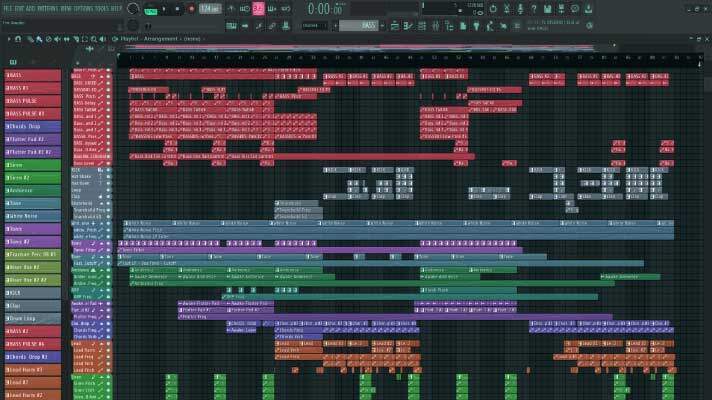The width and height of the screenshot is (712, 400).
Task: Select the Chords Drop pattern in picker
Action: pos(30,126)
